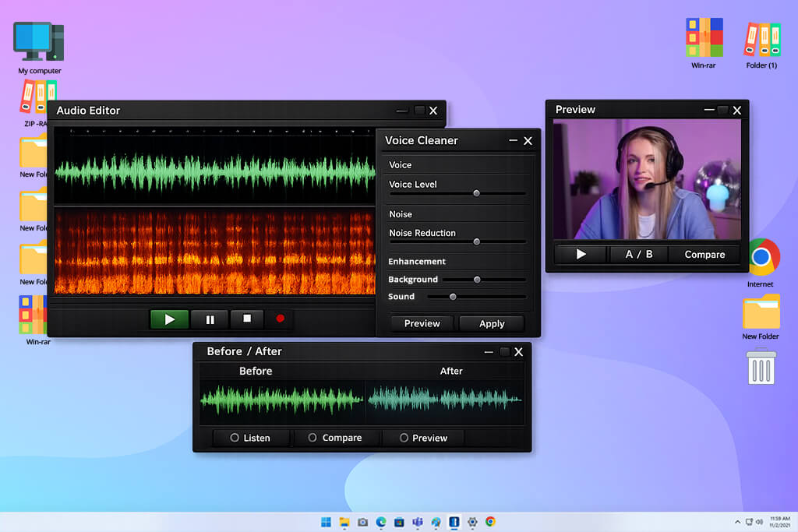The image size is (798, 532).
Task: Click the Enhancement section label
Action: click(417, 262)
